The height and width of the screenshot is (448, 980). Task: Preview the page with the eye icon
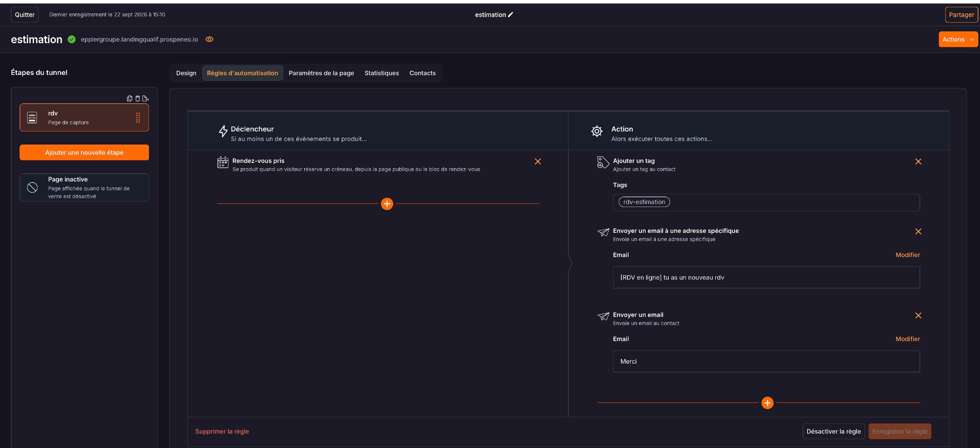click(x=209, y=39)
